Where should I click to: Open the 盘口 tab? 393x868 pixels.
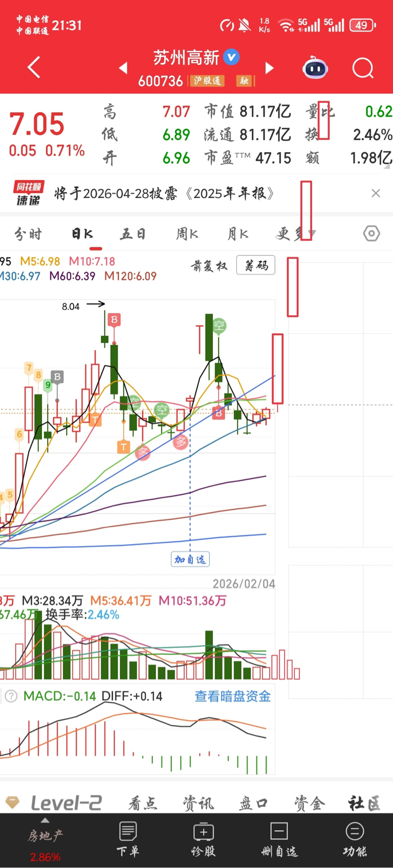click(x=253, y=804)
